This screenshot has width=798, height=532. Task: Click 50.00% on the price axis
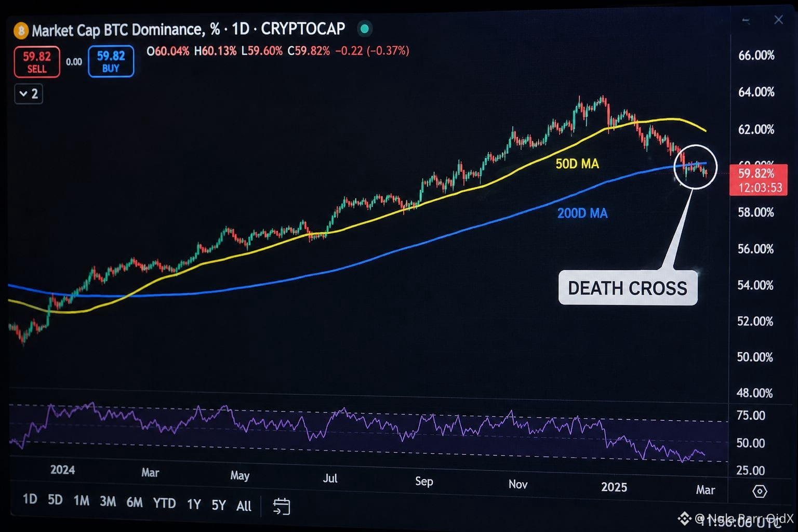coord(755,357)
